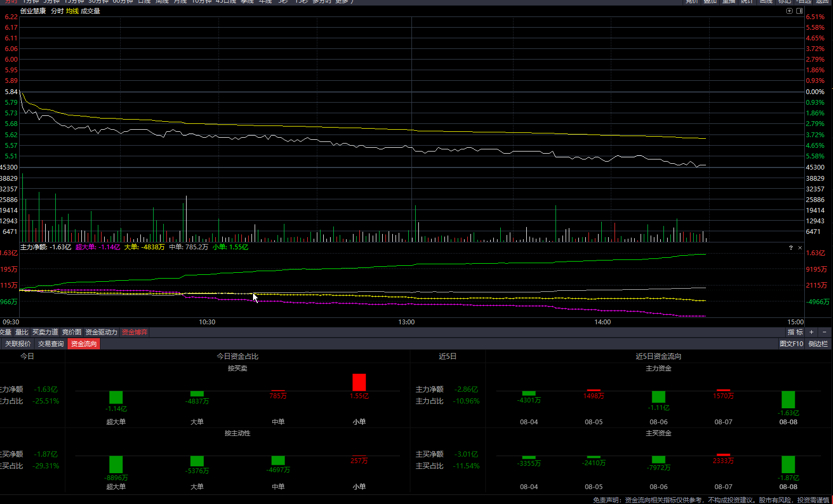Click the -4837万 大单 value under 按买卖
Image resolution: width=833 pixels, height=504 pixels.
pyautogui.click(x=197, y=401)
